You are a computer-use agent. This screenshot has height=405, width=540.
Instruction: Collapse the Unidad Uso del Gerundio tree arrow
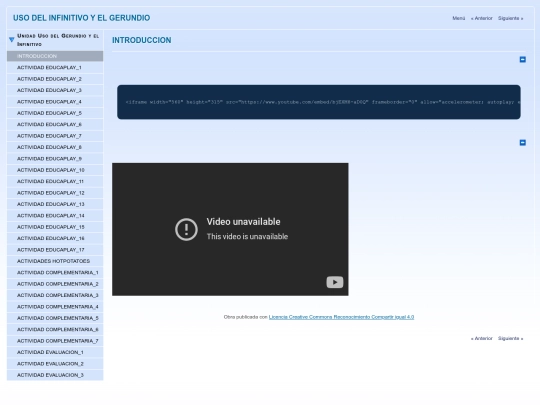(x=11, y=40)
